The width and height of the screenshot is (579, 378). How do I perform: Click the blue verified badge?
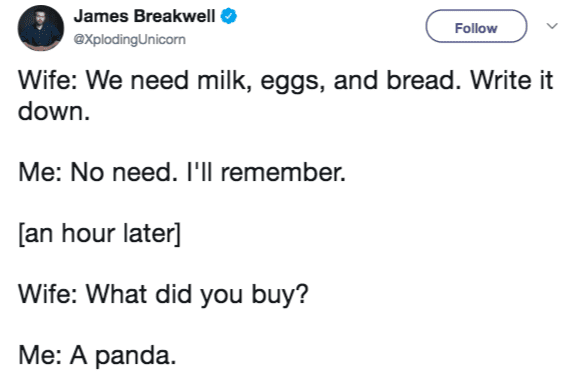pos(229,16)
